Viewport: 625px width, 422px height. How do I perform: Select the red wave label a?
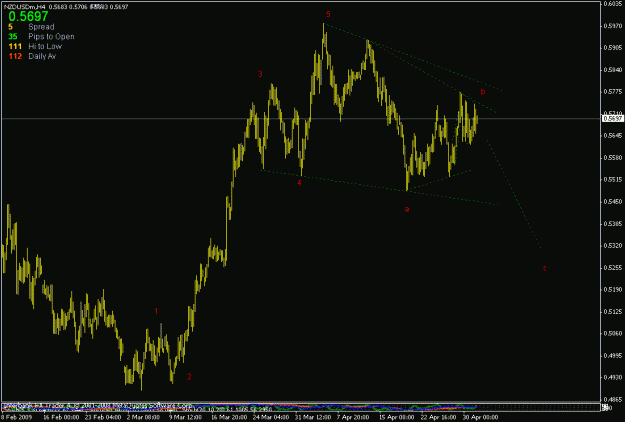pos(407,209)
